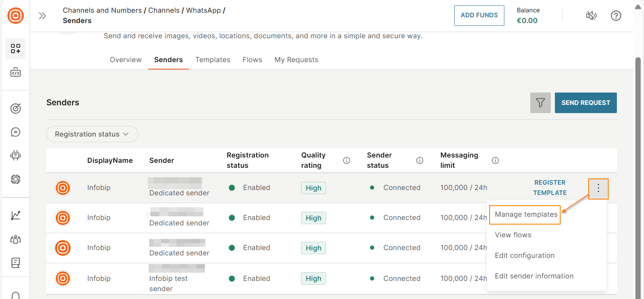Screen dimensions: 644x299
Task: Click Infobip test sender label
Action: (168, 283)
